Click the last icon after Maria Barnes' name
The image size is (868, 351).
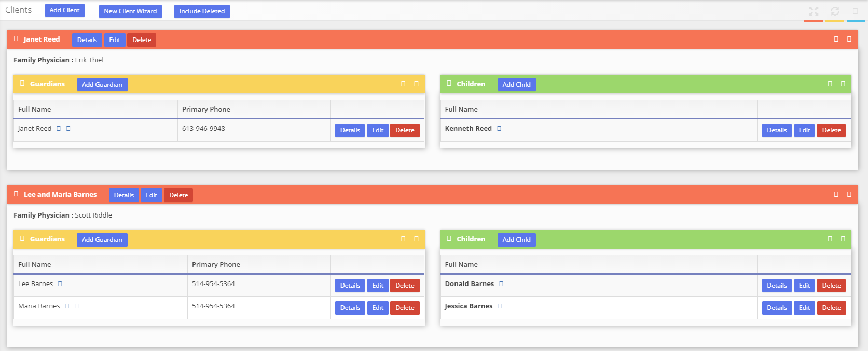coord(77,306)
